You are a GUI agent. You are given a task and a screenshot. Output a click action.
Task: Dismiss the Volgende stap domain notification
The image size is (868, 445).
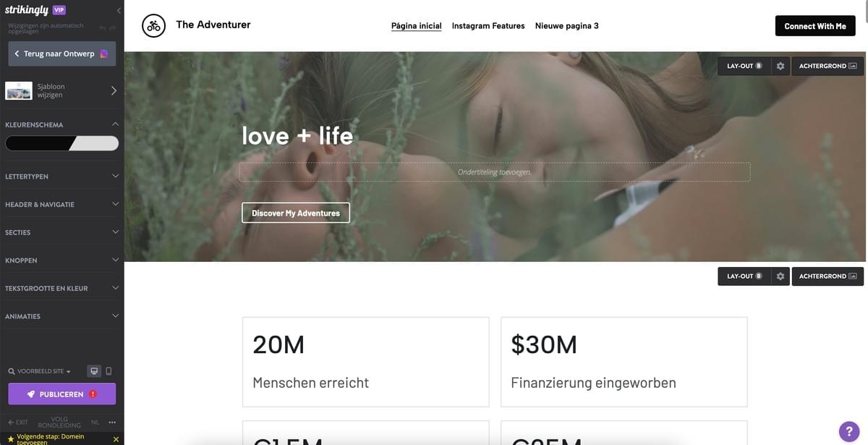coord(116,439)
